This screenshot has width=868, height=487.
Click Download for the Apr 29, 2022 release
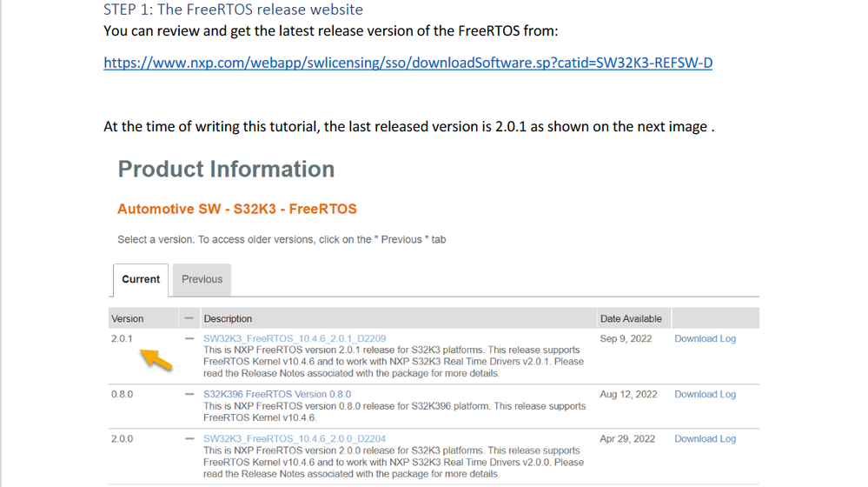[696, 439]
